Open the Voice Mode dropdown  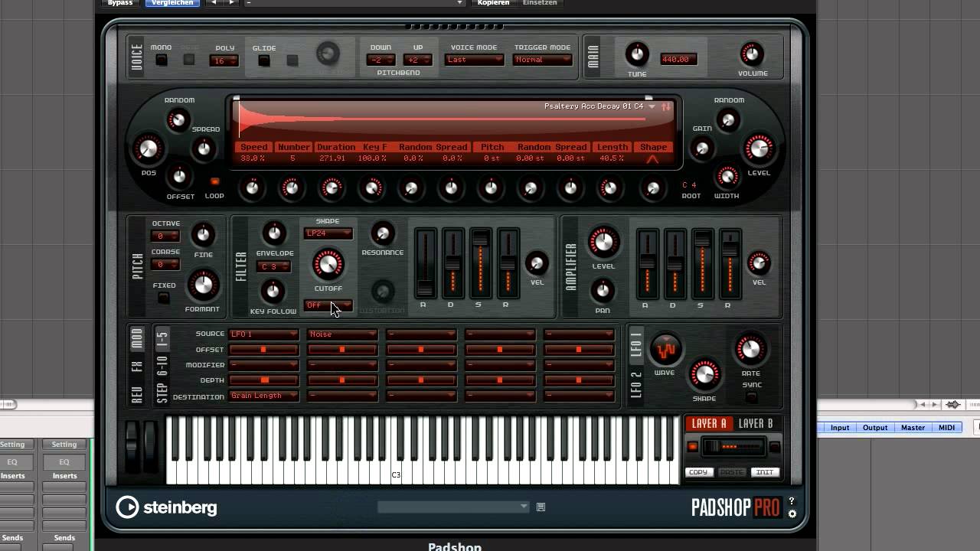click(474, 60)
